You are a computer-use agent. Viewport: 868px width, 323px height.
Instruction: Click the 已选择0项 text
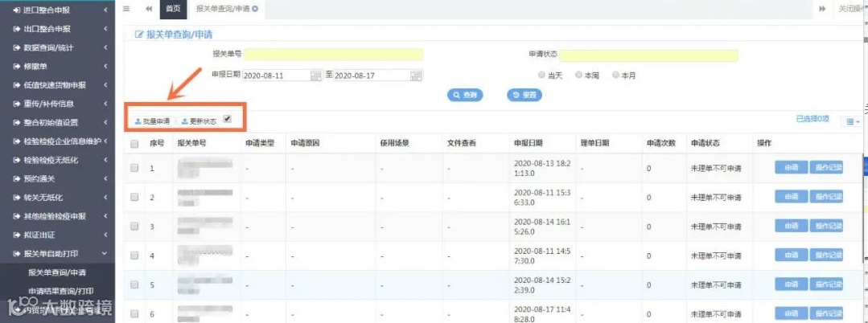[x=812, y=120]
